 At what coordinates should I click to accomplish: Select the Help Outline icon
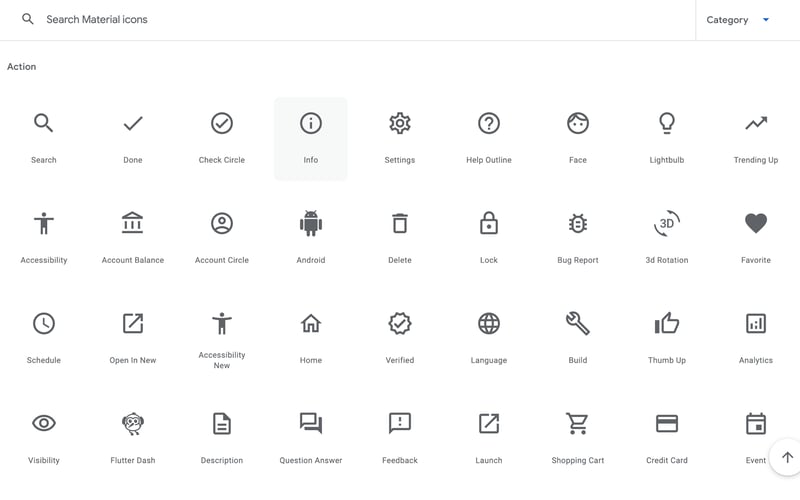tap(489, 123)
